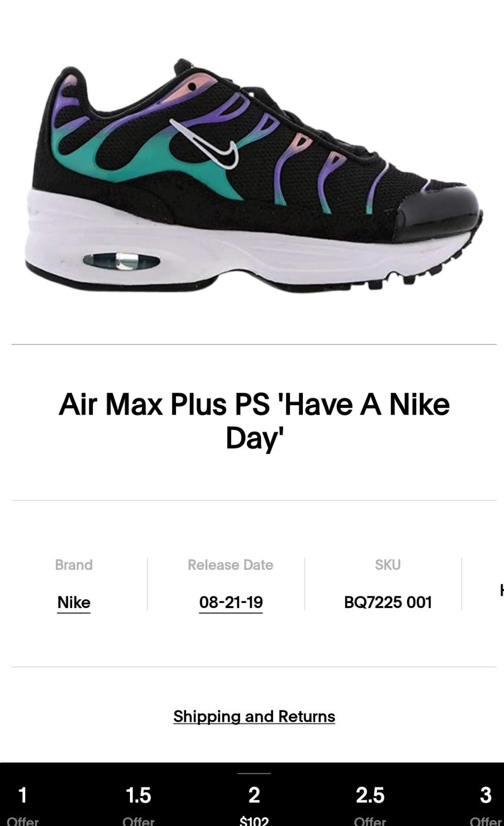Viewport: 504px width, 826px height.
Task: Open Shipping and Returns
Action: [254, 717]
